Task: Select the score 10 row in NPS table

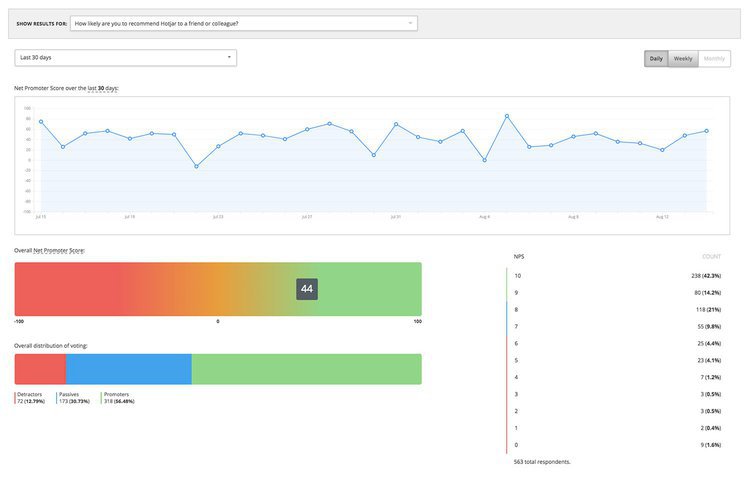Action: point(620,275)
